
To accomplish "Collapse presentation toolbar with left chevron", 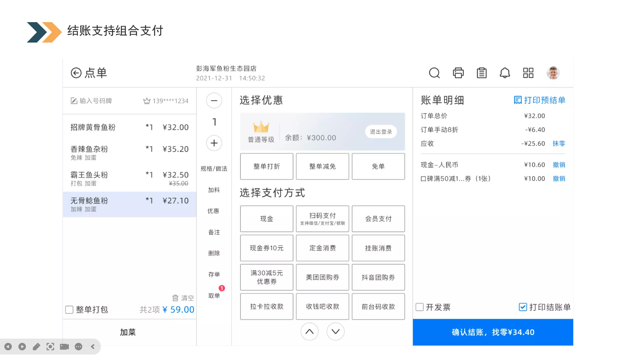I will click(93, 347).
